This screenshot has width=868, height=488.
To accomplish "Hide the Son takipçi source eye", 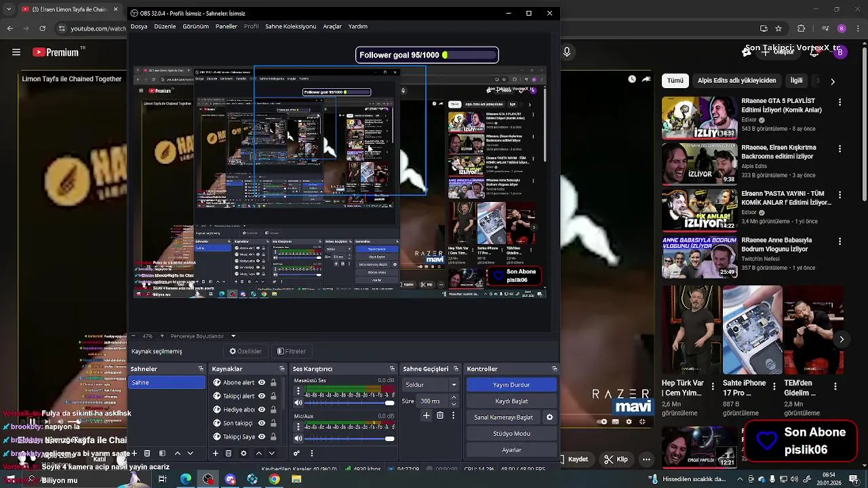I will [x=262, y=423].
